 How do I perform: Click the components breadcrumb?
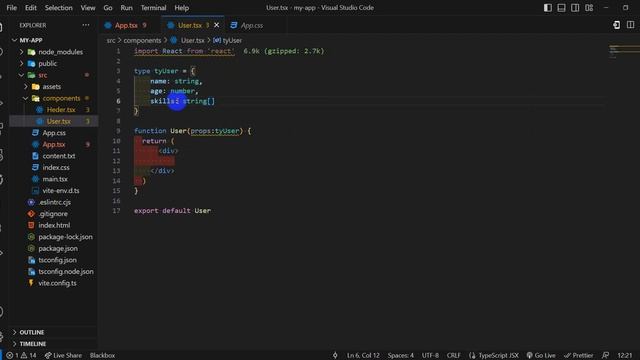point(142,40)
